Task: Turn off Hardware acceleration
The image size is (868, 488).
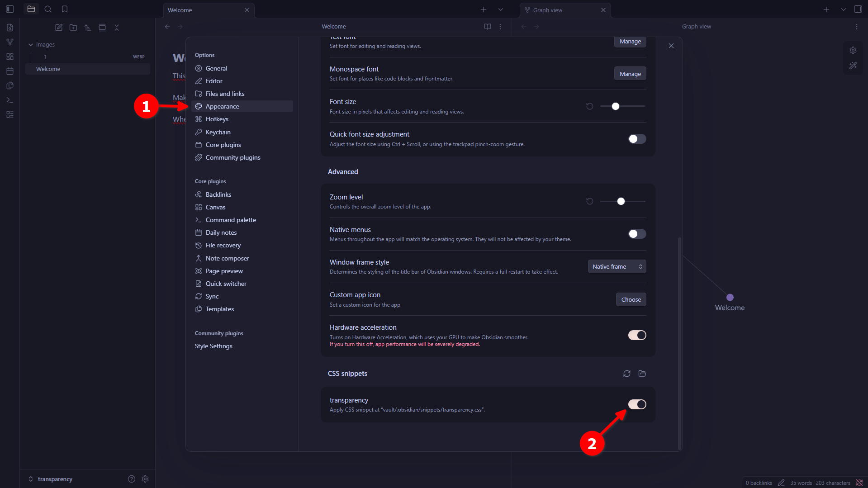Action: click(x=637, y=335)
